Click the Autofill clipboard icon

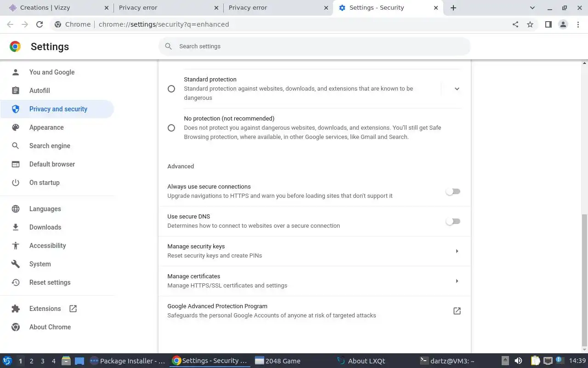pos(16,91)
